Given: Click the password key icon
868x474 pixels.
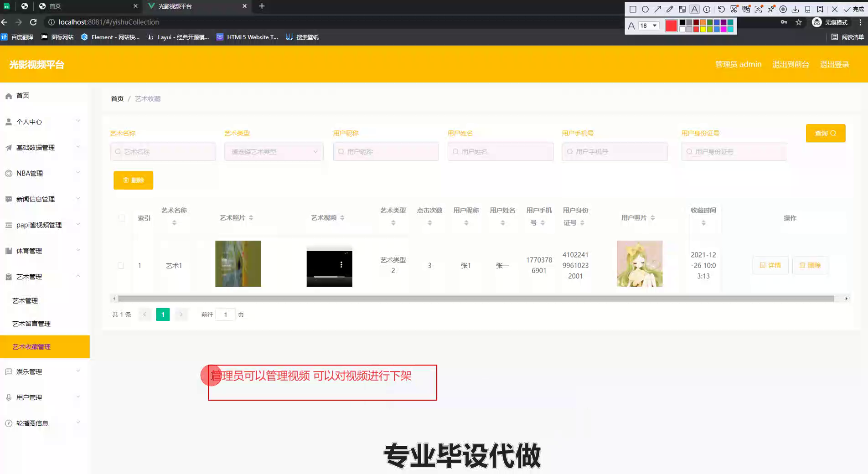Looking at the screenshot, I should 784,22.
